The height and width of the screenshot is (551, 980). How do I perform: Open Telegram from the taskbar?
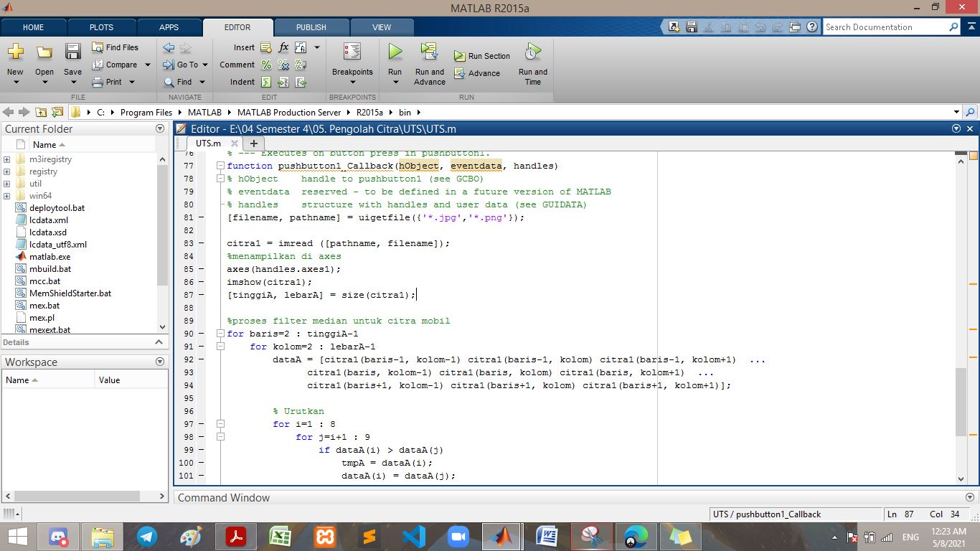[147, 537]
